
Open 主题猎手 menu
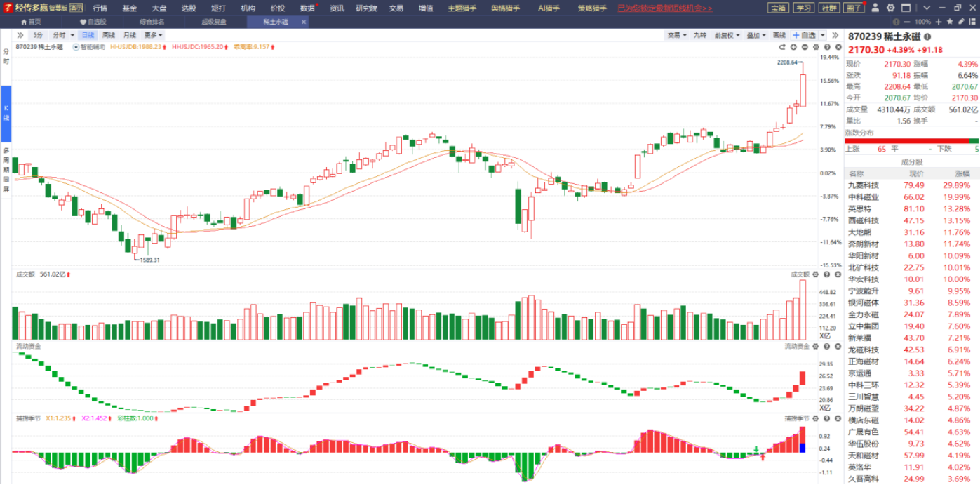click(x=462, y=8)
